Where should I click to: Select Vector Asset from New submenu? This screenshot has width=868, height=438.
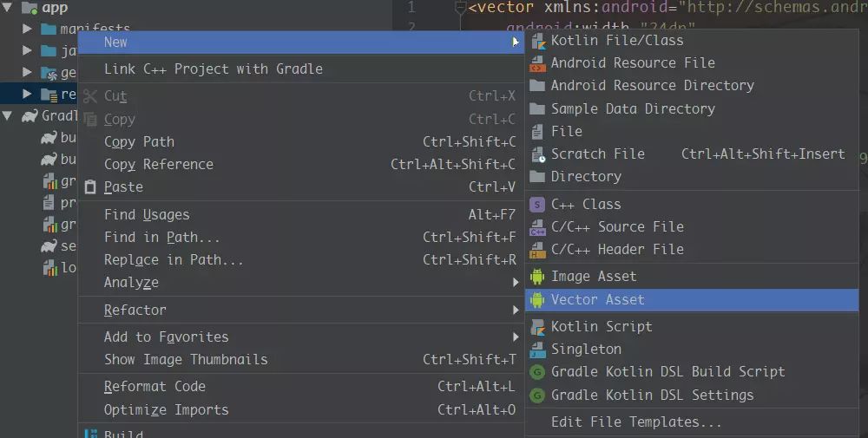(x=598, y=299)
